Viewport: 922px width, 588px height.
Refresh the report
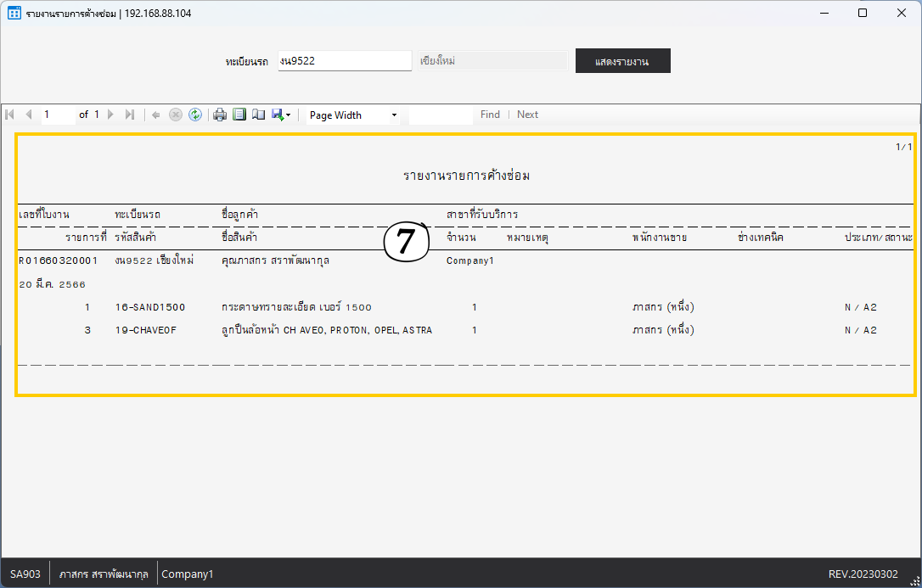coord(195,115)
